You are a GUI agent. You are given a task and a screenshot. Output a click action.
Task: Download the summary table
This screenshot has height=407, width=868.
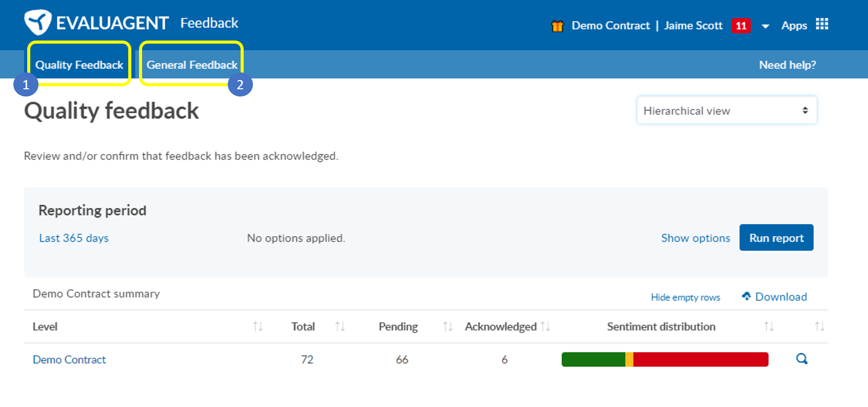pos(774,297)
